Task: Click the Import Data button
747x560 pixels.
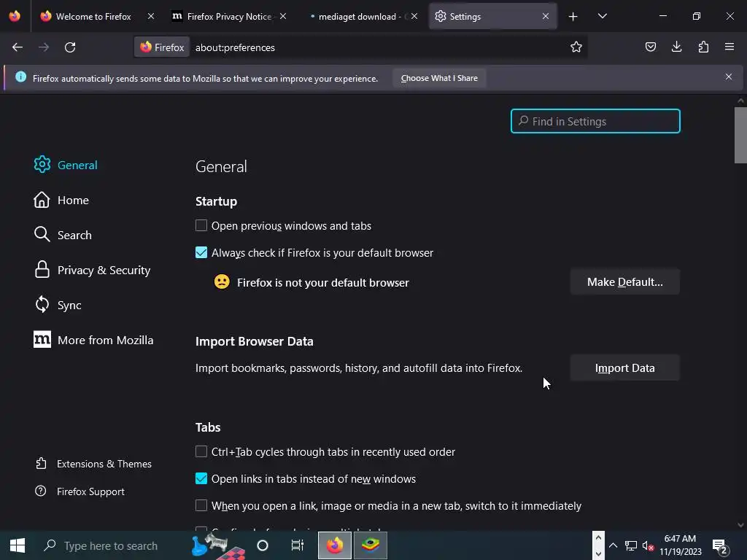Action: pos(624,368)
